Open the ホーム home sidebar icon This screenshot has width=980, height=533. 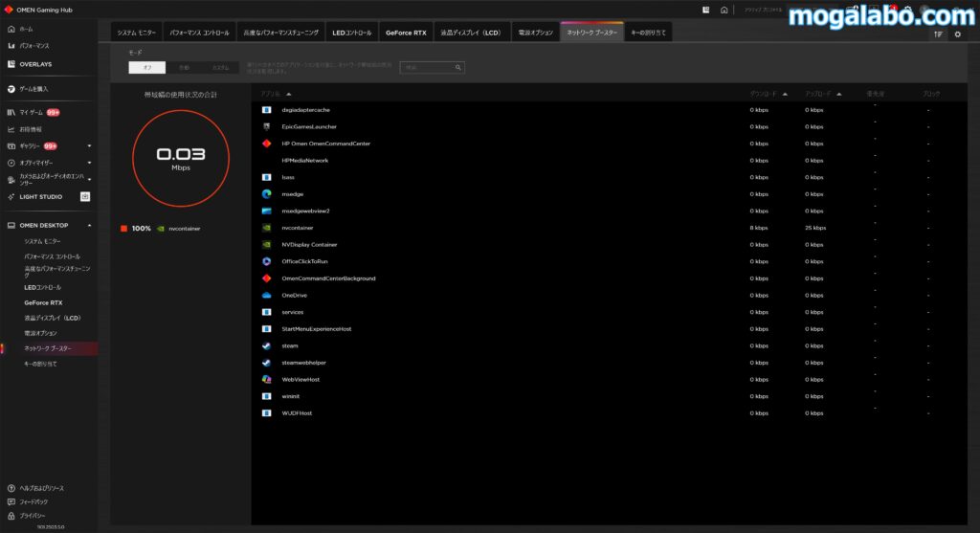coord(11,29)
